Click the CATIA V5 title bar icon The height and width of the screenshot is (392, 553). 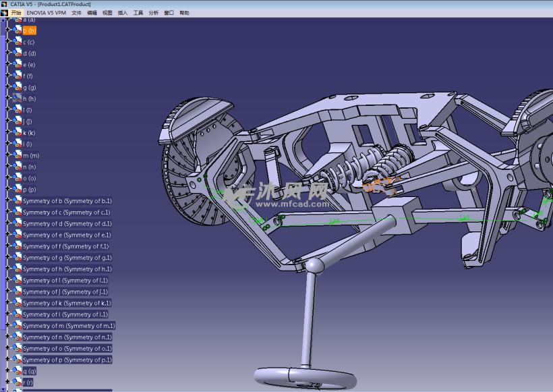click(x=4, y=4)
